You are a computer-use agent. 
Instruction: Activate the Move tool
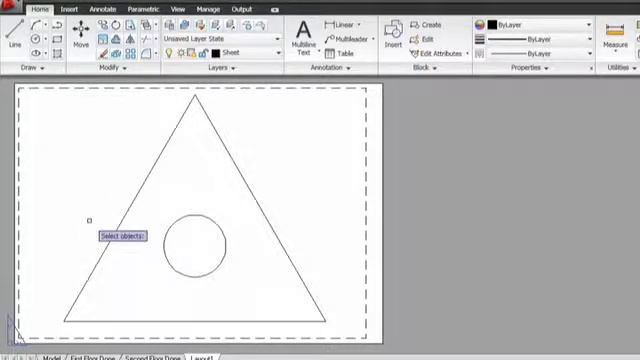tap(81, 34)
